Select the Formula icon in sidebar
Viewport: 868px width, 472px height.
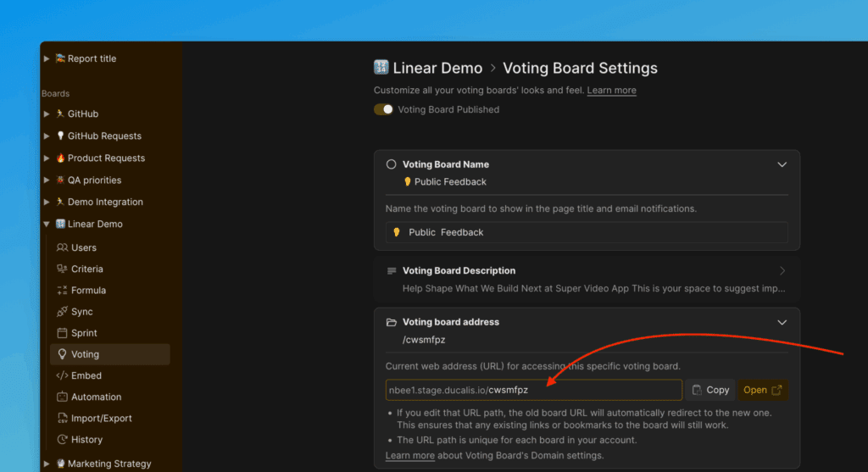62,290
